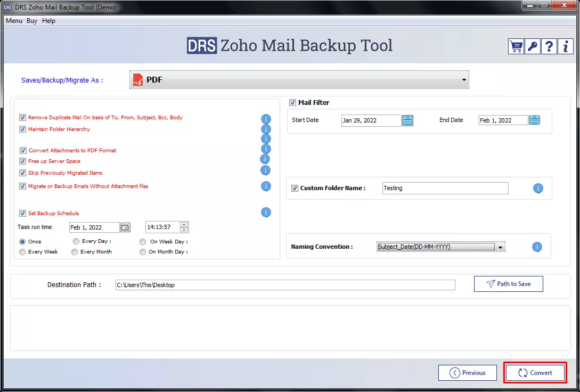Select Every Day radio button
The image size is (580, 392).
[x=76, y=241]
